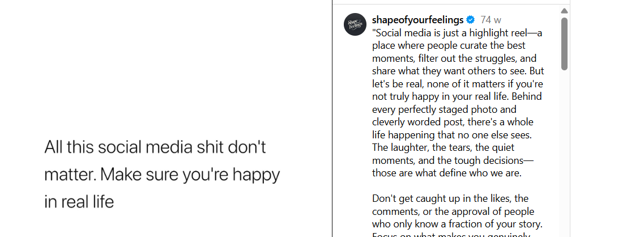Viewport: 644px width, 237px height.
Task: Click 'All this social media' image text line
Action: pyautogui.click(x=155, y=147)
